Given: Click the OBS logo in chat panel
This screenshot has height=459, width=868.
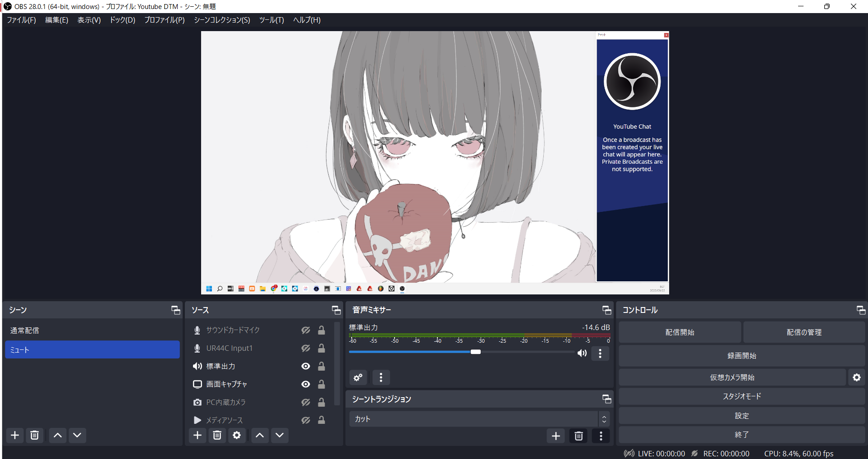Looking at the screenshot, I should (x=632, y=82).
